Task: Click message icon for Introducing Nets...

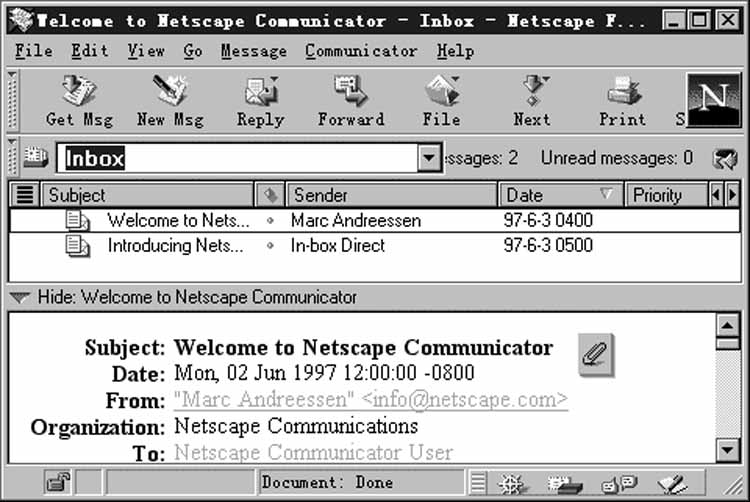Action: pos(77,246)
